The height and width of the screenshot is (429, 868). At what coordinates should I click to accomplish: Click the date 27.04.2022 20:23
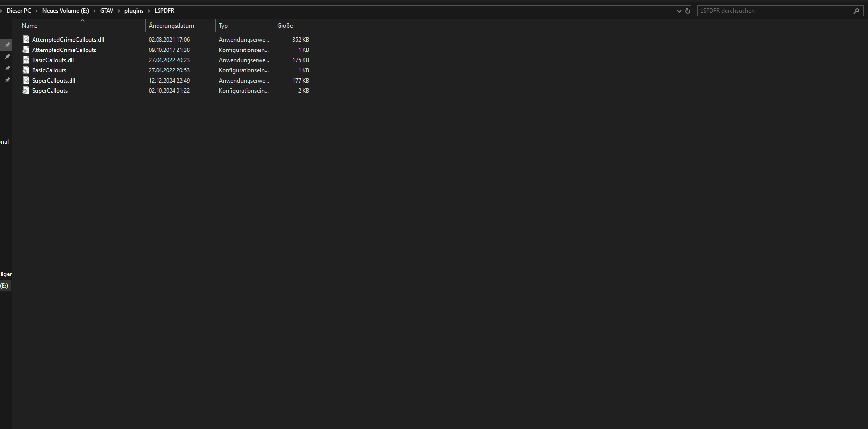point(169,60)
